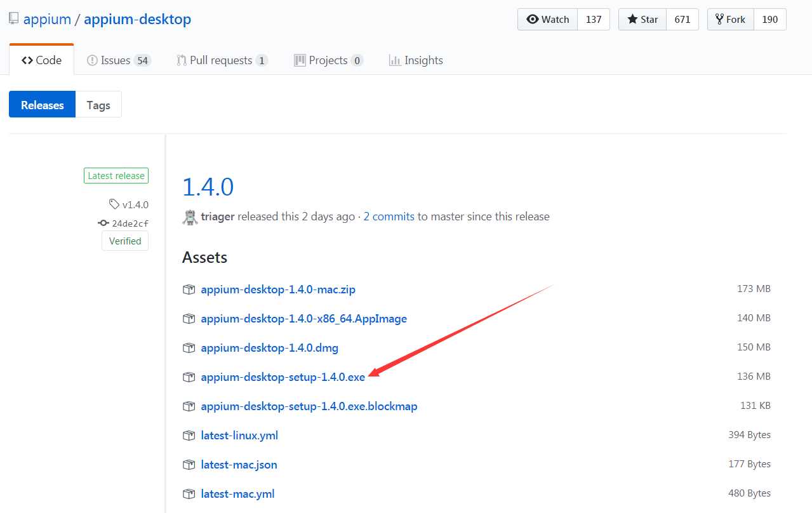This screenshot has height=513, width=812.
Task: Open the 137 watchers count
Action: [594, 19]
